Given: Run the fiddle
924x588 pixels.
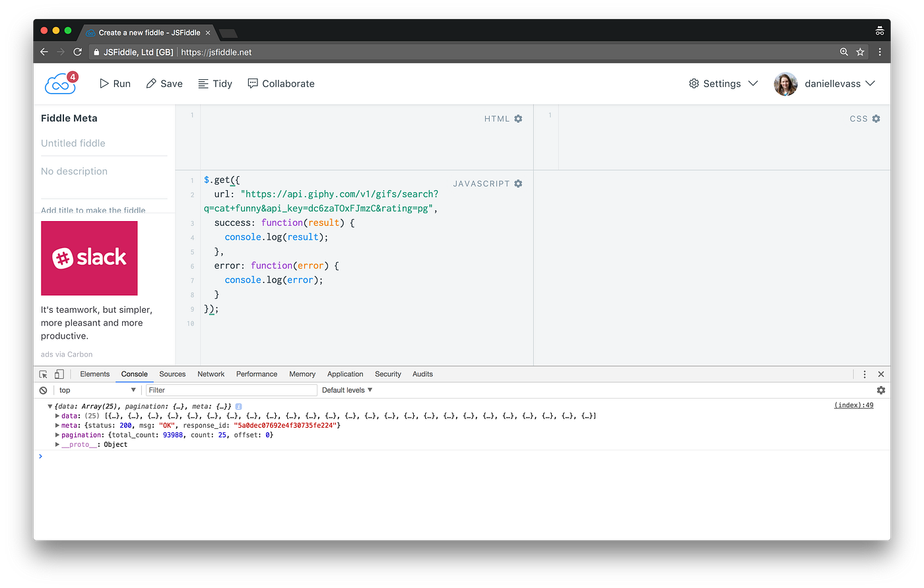Looking at the screenshot, I should [115, 83].
